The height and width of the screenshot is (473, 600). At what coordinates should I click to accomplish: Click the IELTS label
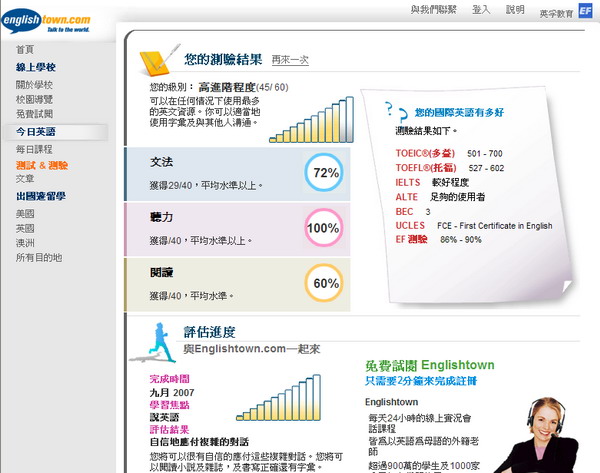click(x=408, y=183)
